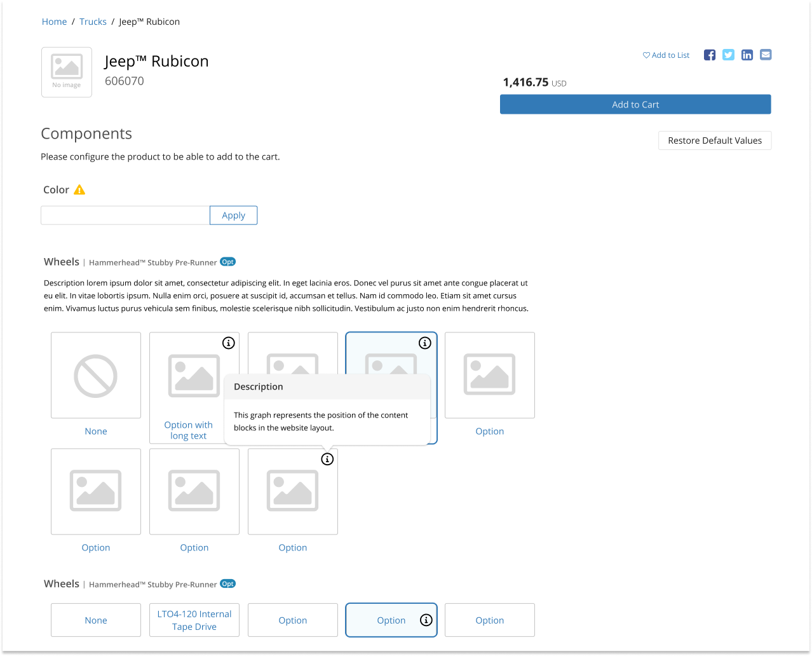Select text Option right of LTO4-120
This screenshot has width=812, height=656.
[293, 620]
